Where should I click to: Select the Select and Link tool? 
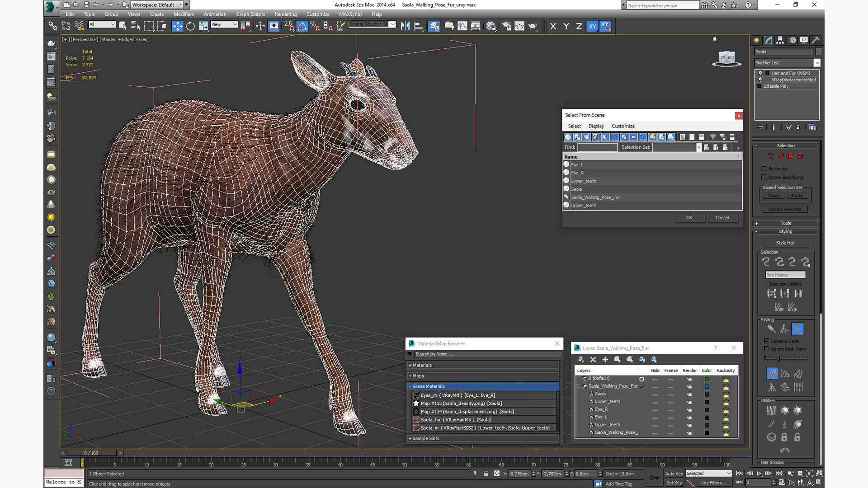53,26
